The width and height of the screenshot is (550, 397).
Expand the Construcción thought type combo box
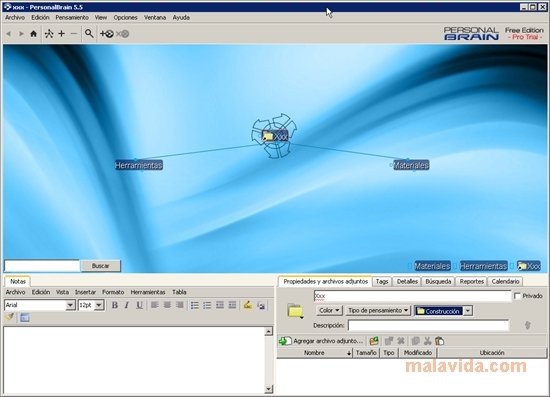468,311
